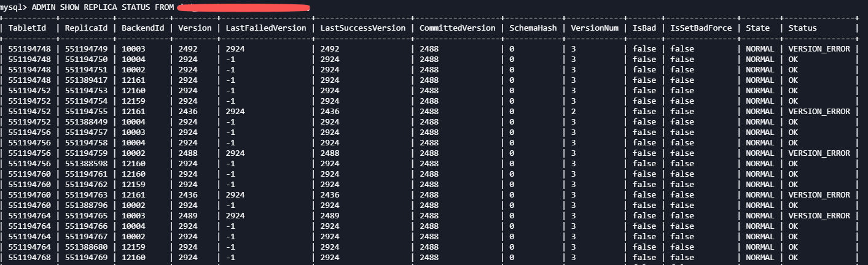Click replica ID 551194769 in last row
This screenshot has width=868, height=265.
[x=86, y=257]
